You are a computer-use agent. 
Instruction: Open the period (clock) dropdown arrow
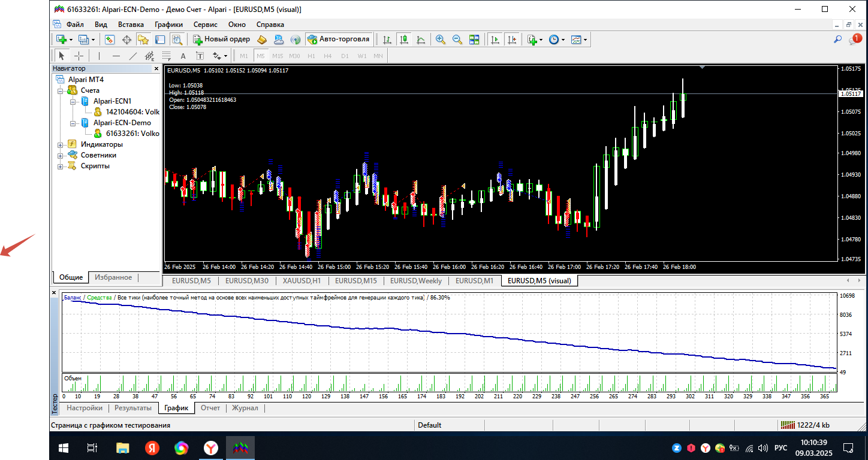(563, 40)
